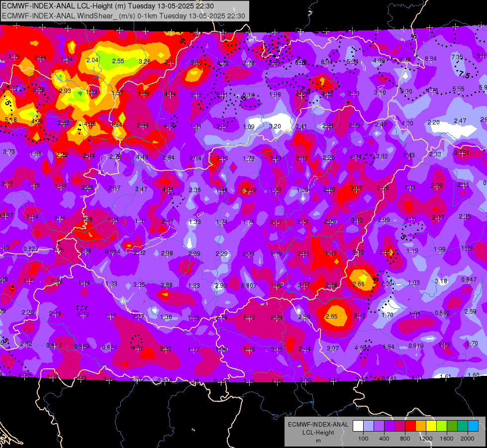This screenshot has width=487, height=448.
Task: Pick the yellow legend color swatch
Action: 431,426
